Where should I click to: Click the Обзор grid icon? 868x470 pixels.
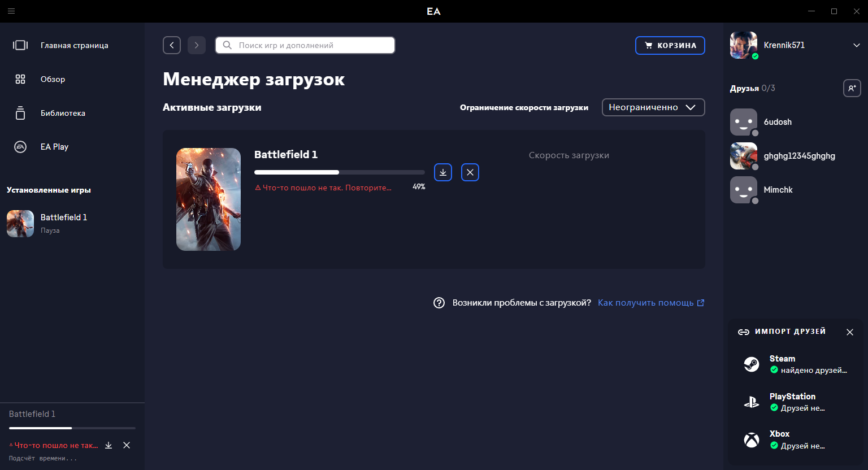point(20,79)
